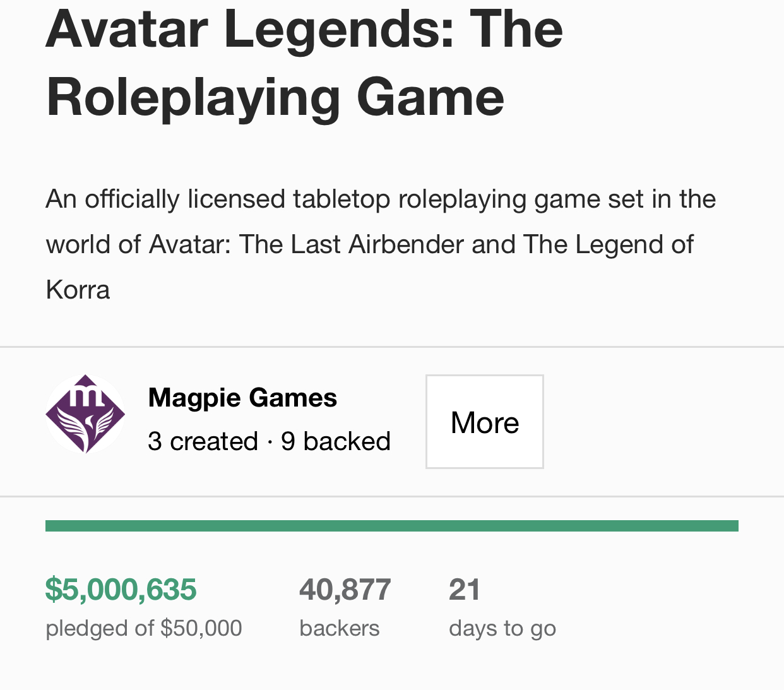Image resolution: width=784 pixels, height=690 pixels.
Task: Open the Magpie Games creator name
Action: tap(242, 398)
